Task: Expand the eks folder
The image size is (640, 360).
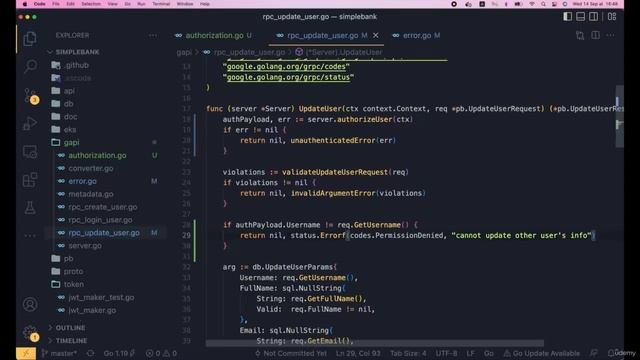Action: pos(64,129)
